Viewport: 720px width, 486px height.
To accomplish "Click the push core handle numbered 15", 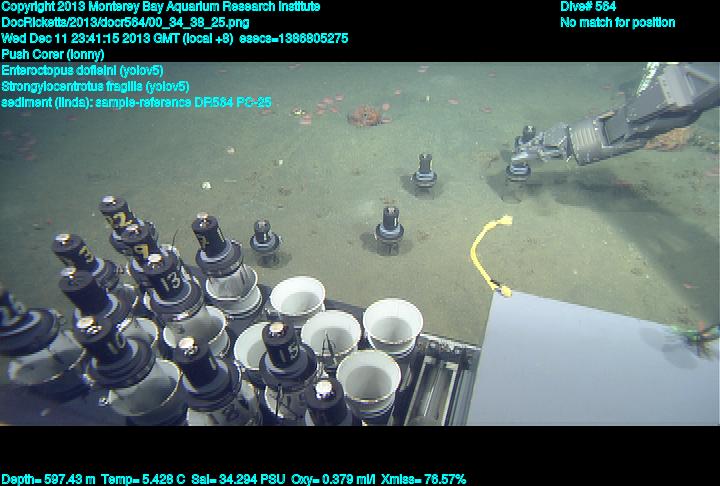I will [x=283, y=345].
